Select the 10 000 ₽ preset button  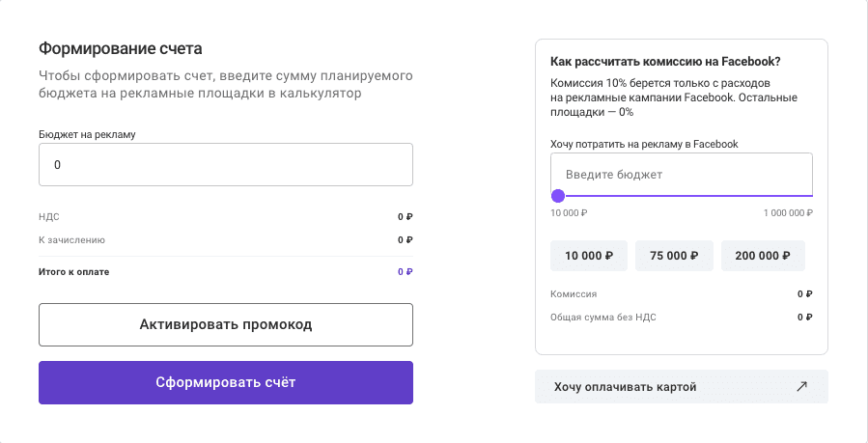tap(589, 256)
